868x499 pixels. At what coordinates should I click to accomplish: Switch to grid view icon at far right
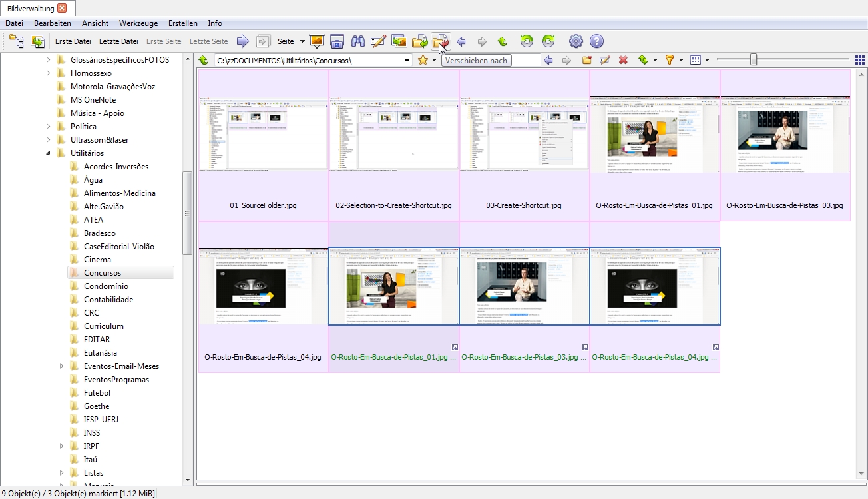coord(859,60)
